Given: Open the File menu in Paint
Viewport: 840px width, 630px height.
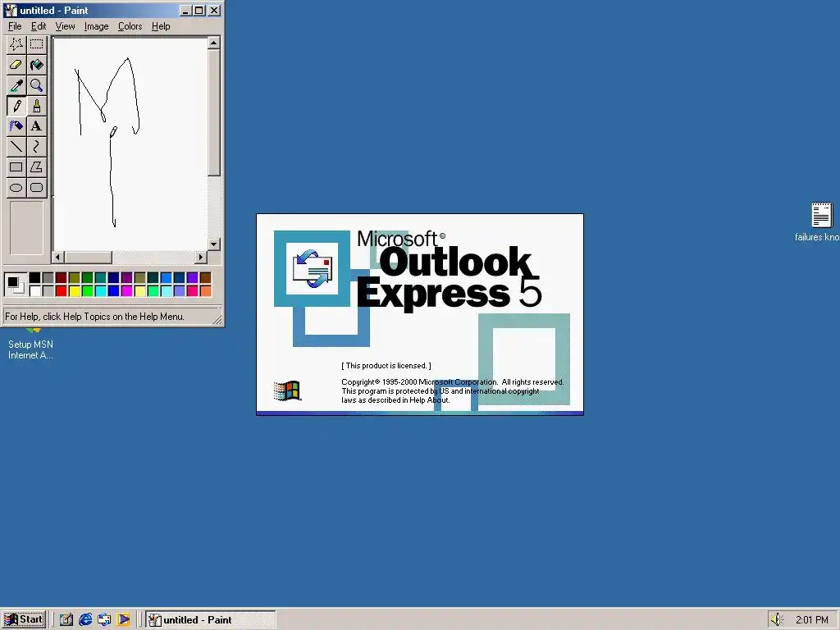Looking at the screenshot, I should pos(15,26).
